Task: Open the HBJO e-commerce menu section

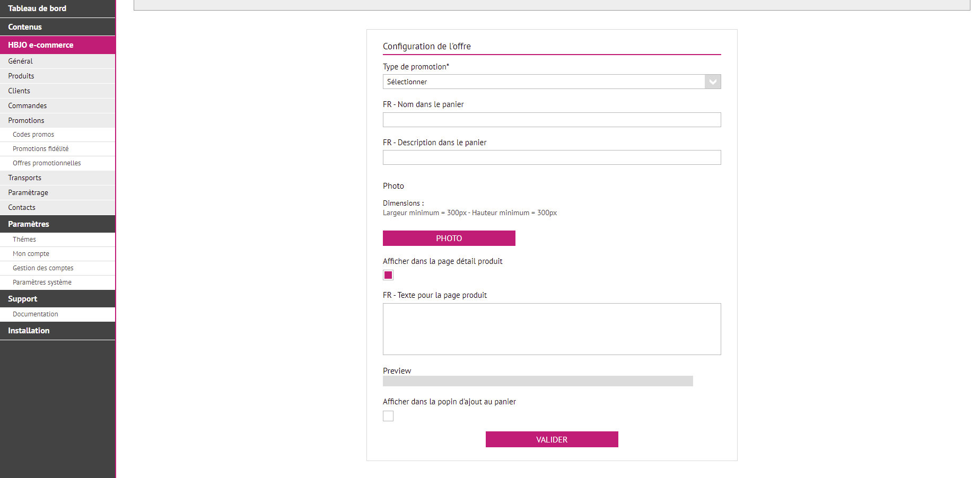Action: (41, 45)
